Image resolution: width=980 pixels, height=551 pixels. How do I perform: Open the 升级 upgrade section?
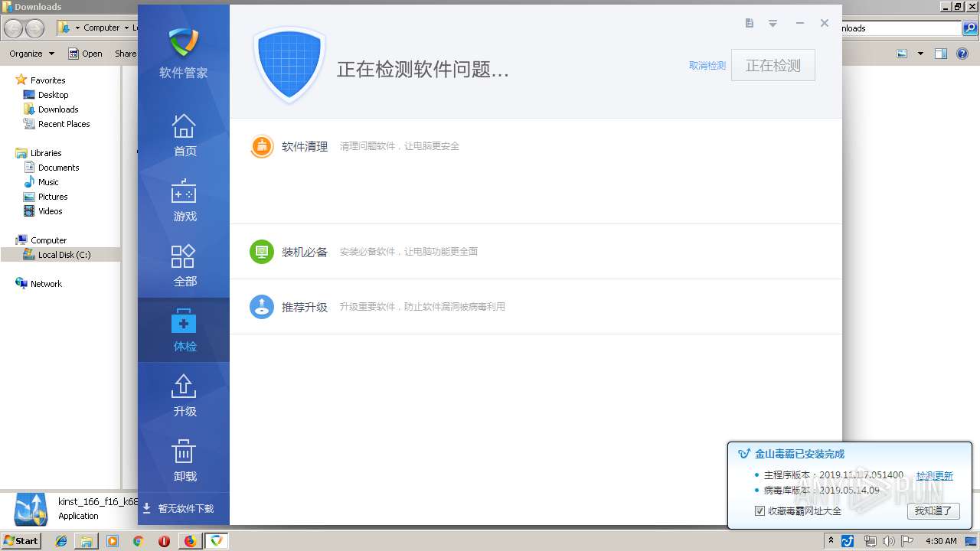184,395
